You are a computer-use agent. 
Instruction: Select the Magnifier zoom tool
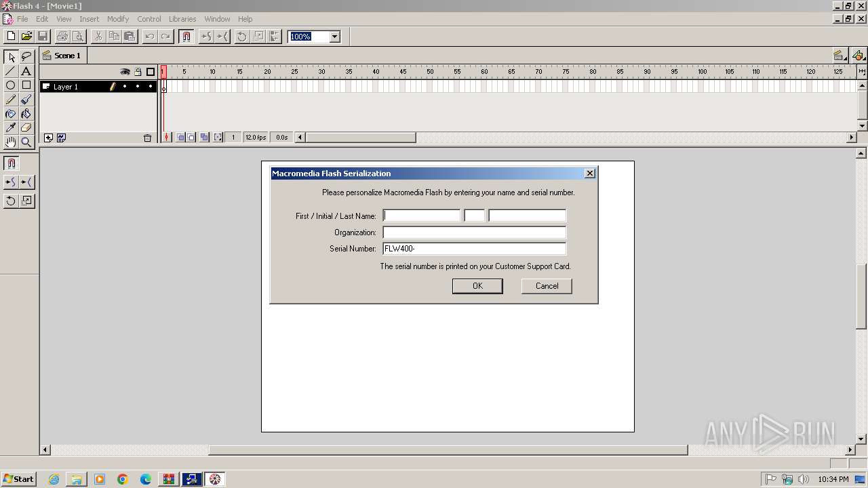click(x=26, y=142)
